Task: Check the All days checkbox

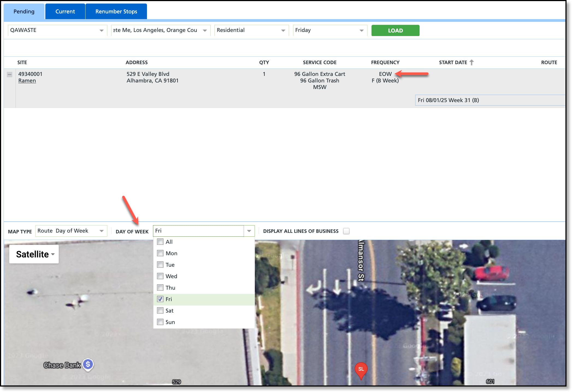Action: pyautogui.click(x=160, y=242)
